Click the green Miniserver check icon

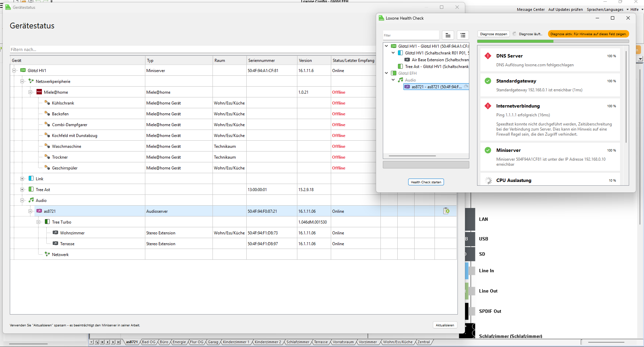point(488,150)
